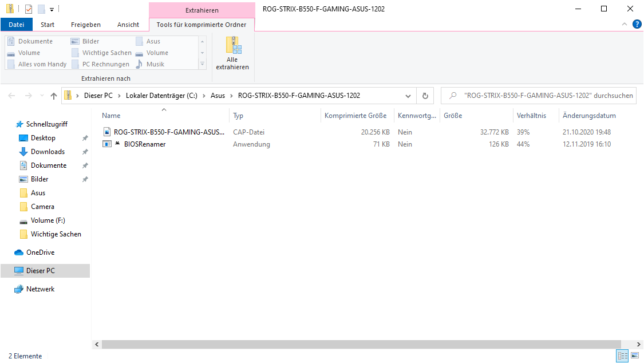Image resolution: width=644 pixels, height=363 pixels.
Task: Switch to details view icon in status bar
Action: tap(623, 356)
